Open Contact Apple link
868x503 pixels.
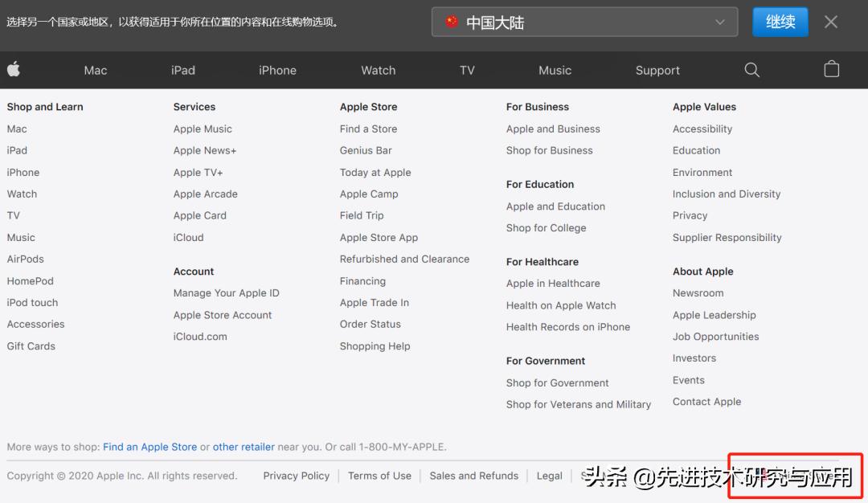pos(706,402)
